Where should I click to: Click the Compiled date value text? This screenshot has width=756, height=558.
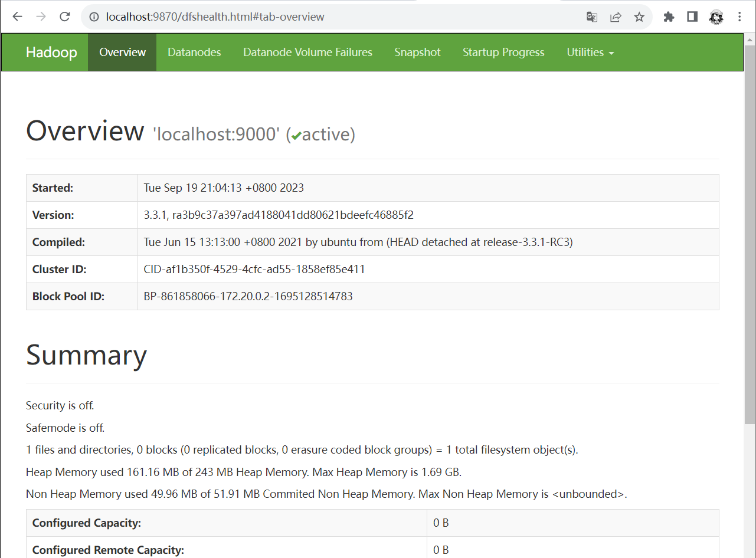[x=358, y=242]
